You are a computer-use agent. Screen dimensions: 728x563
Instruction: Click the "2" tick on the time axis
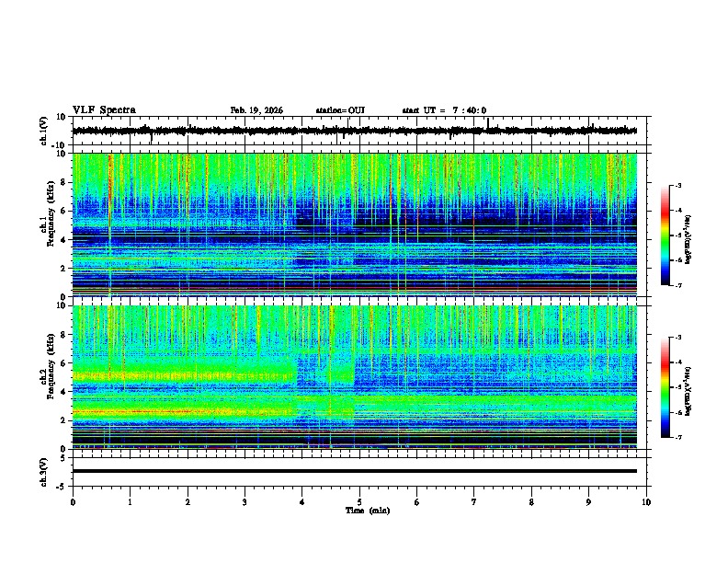(188, 502)
